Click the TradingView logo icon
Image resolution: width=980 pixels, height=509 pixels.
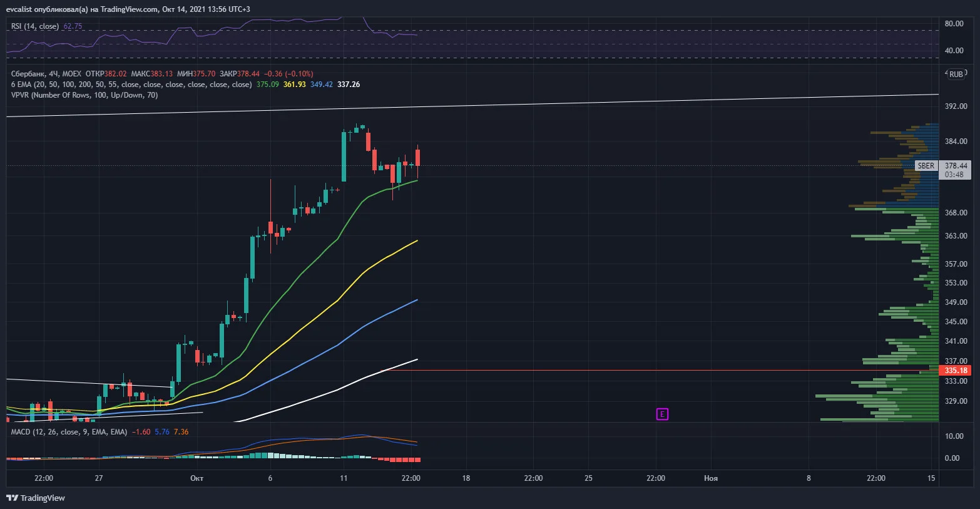12,498
